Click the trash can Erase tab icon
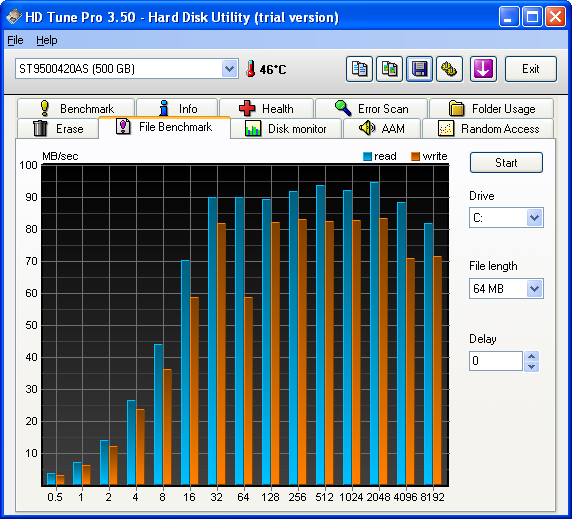 40,128
